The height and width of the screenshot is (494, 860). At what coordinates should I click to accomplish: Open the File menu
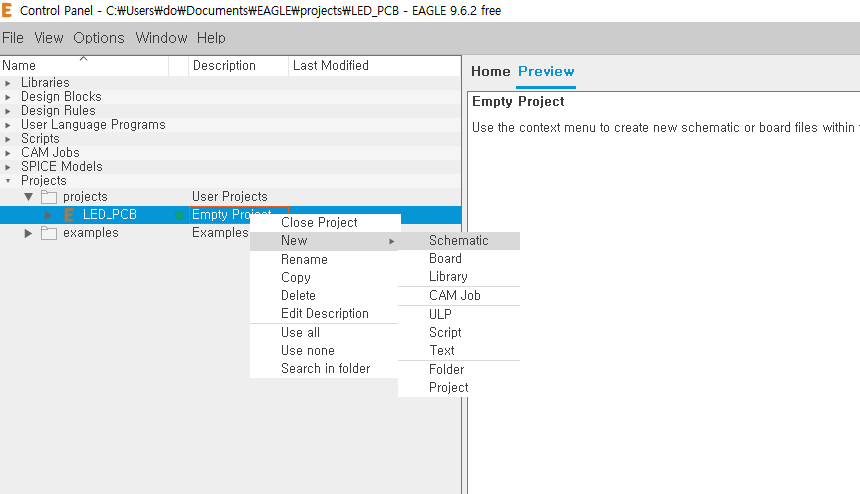tap(13, 38)
